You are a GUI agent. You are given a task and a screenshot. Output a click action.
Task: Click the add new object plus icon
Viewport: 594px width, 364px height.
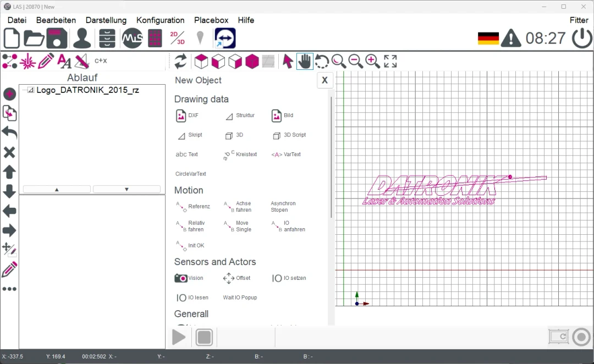[9, 94]
